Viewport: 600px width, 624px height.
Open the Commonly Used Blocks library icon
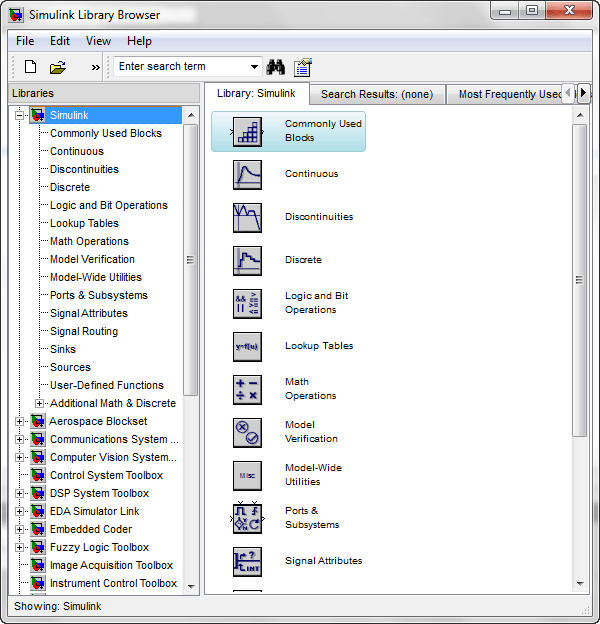(x=247, y=132)
